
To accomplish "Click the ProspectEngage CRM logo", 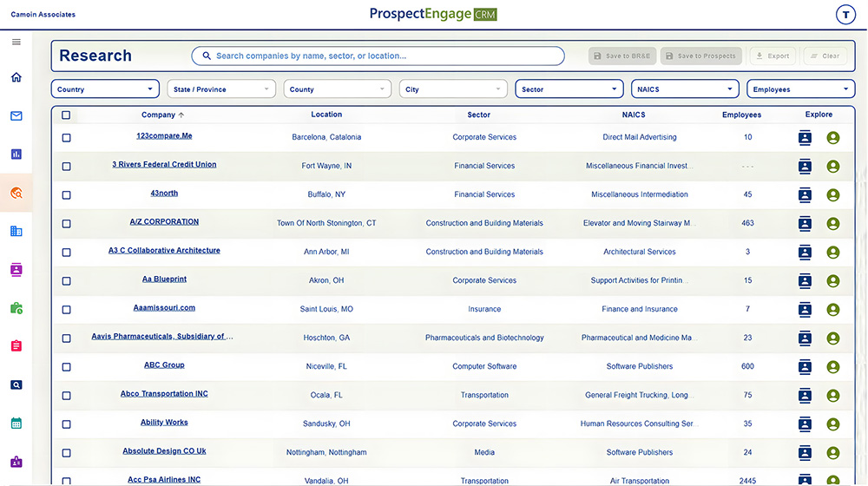I will click(x=433, y=14).
